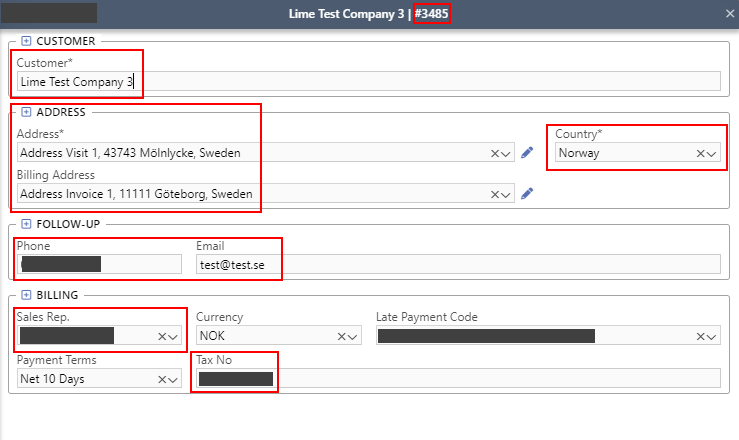Click the Tax No input field

[455, 378]
